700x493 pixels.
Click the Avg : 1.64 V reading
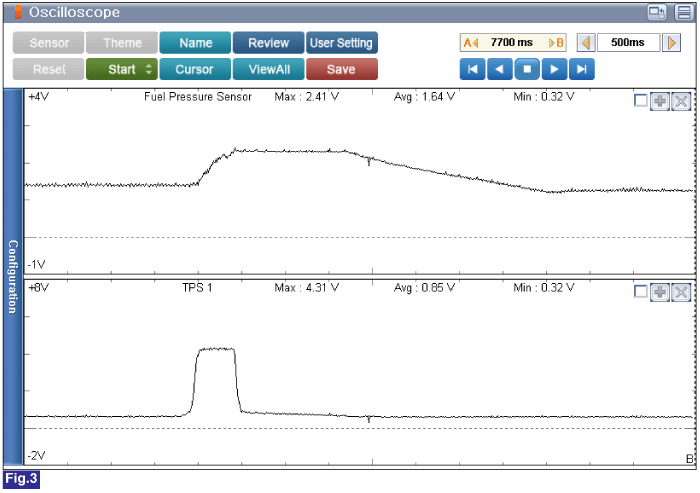[x=424, y=97]
